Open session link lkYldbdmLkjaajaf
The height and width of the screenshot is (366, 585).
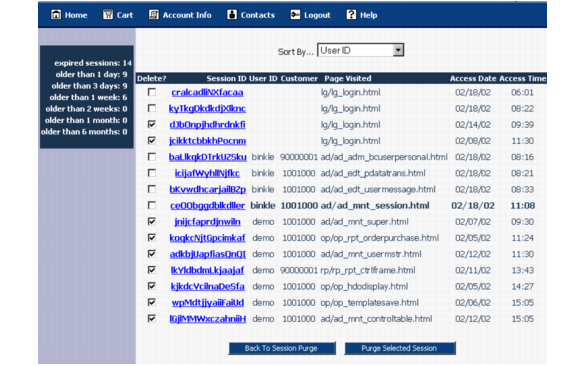coord(207,270)
